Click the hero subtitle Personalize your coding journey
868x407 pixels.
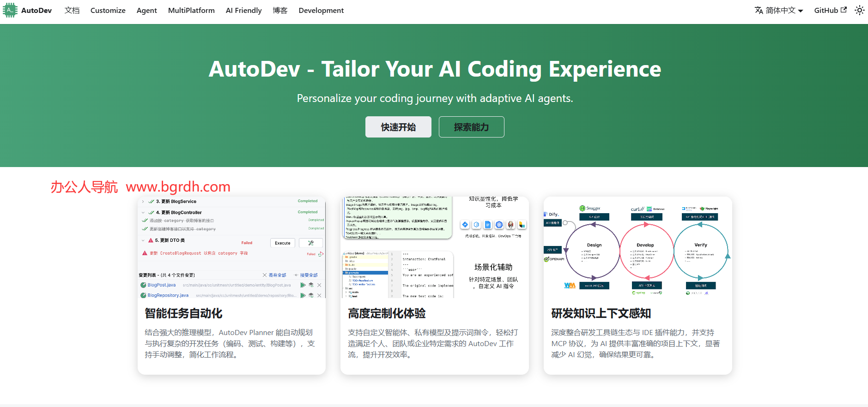click(x=435, y=98)
